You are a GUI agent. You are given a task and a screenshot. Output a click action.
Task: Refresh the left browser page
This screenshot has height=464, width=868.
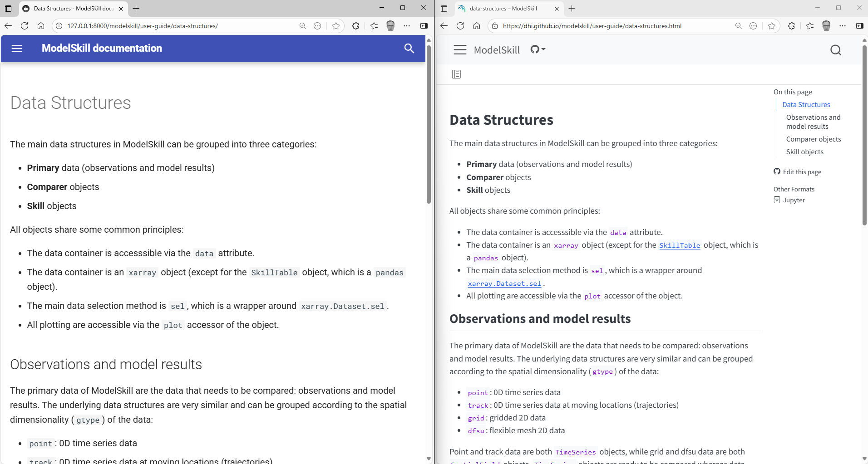[x=25, y=26]
